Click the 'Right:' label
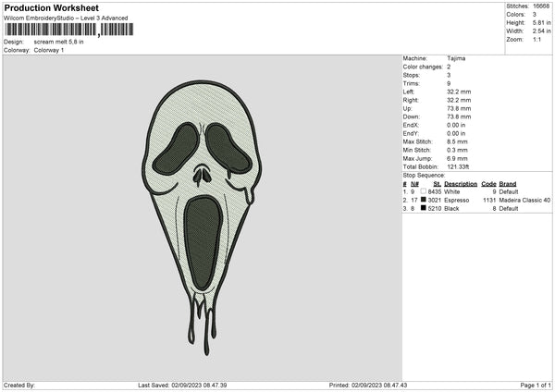The image size is (555, 392). (411, 100)
